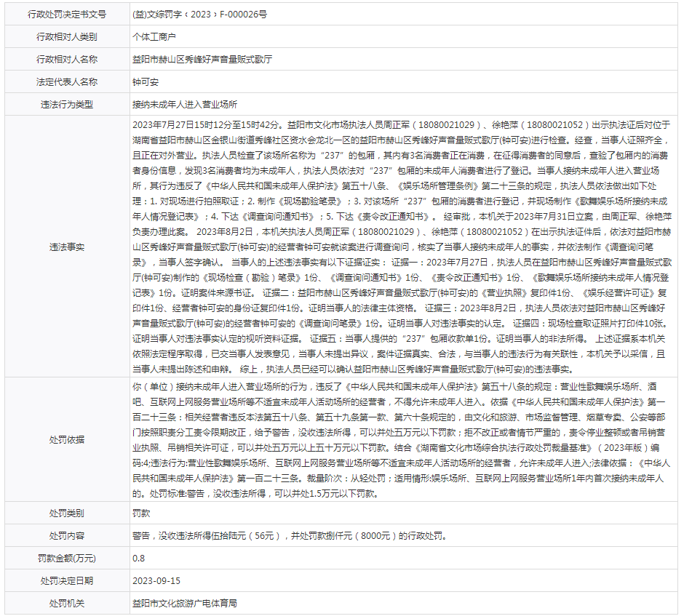Select the legal representative name 钟可安
The image size is (684, 616).
pyautogui.click(x=145, y=82)
